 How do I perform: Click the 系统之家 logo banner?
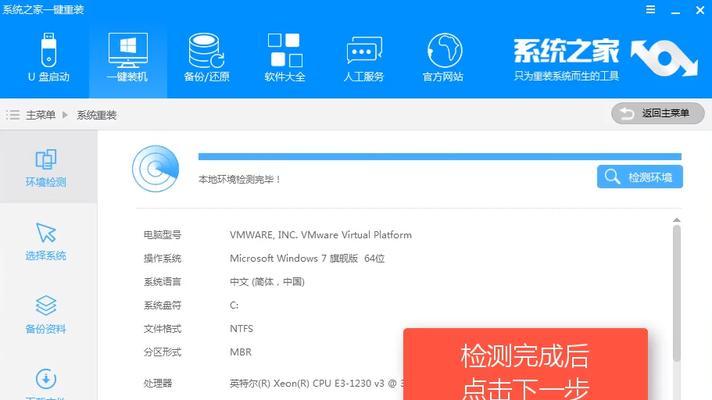(605, 59)
